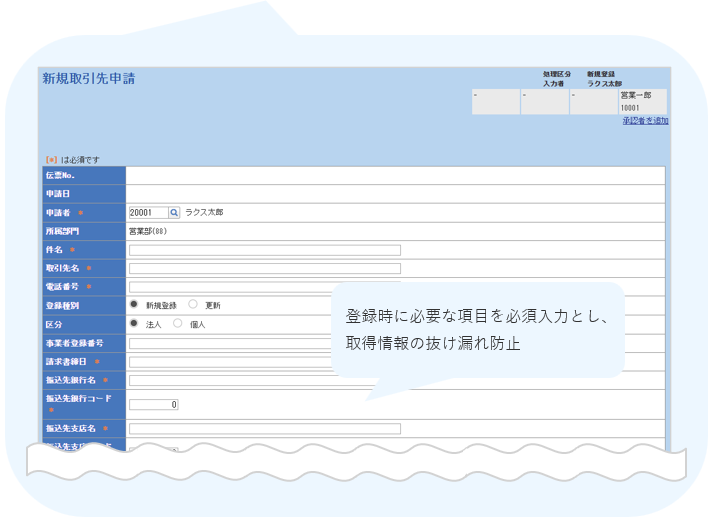Focus the 電話番号 input field

[x=230, y=286]
